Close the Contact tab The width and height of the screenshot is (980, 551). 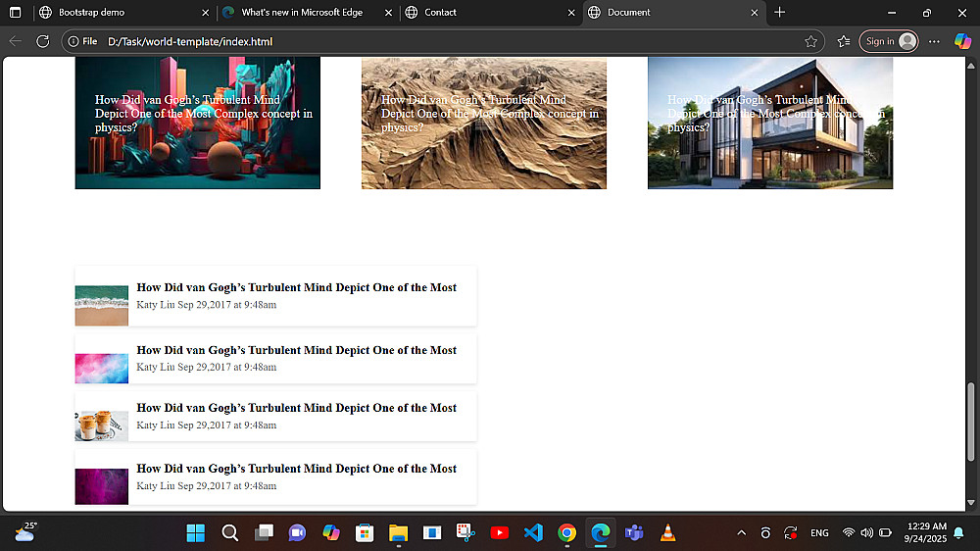(x=571, y=13)
